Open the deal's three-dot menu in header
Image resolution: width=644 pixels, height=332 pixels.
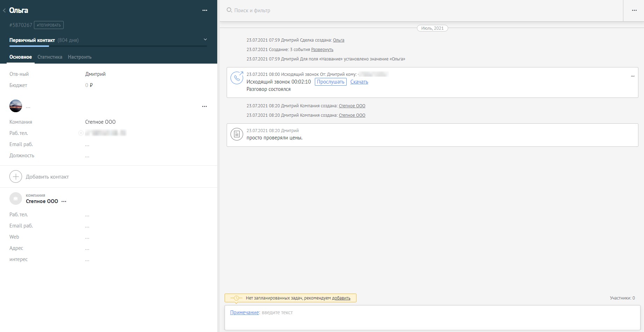205,10
